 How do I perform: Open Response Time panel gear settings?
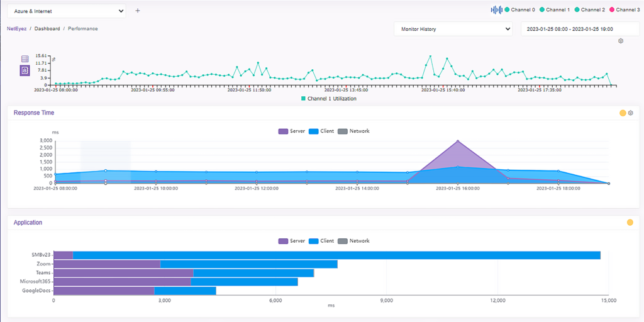point(631,113)
